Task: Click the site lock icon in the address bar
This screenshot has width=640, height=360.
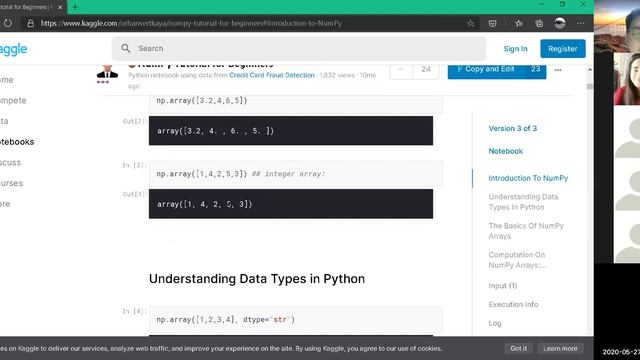Action: tap(31, 23)
